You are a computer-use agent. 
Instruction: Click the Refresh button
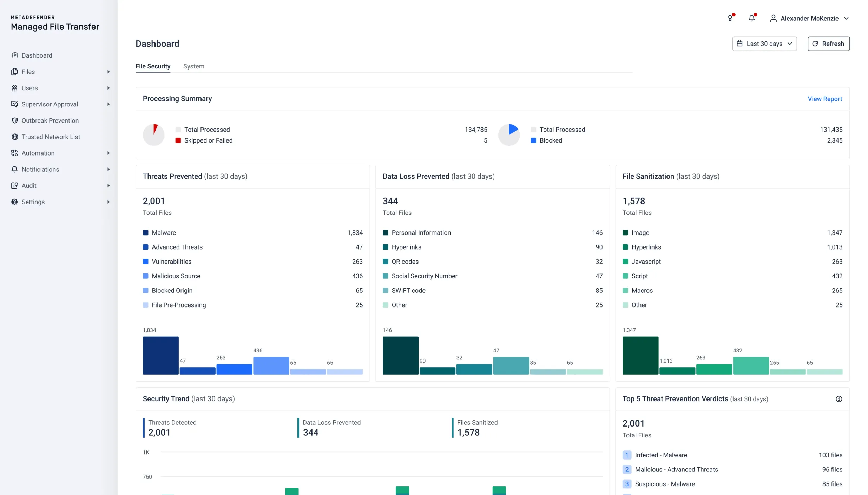(x=828, y=44)
